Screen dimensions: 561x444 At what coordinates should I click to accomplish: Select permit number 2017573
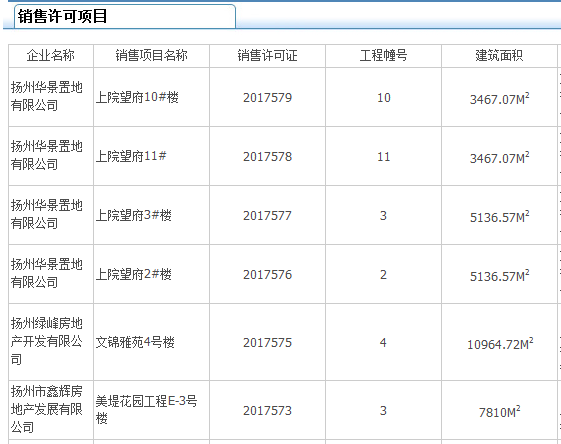(267, 411)
